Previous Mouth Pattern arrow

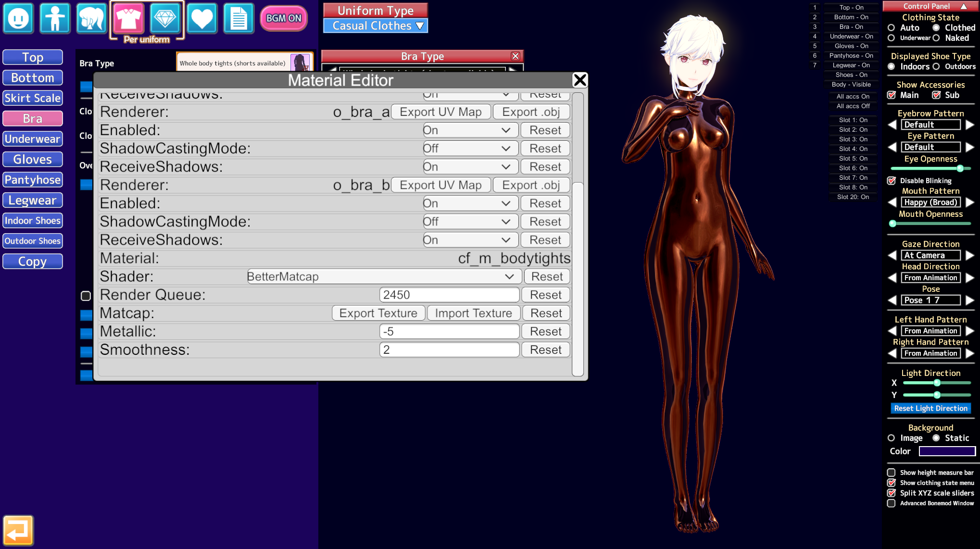click(892, 202)
